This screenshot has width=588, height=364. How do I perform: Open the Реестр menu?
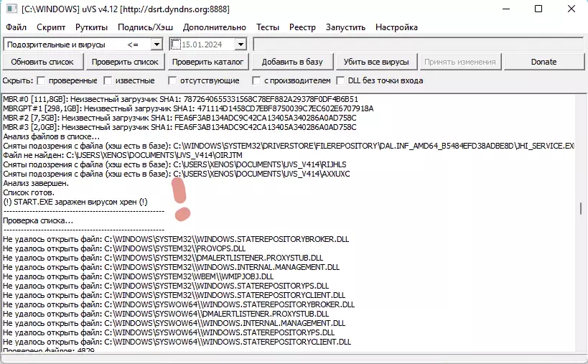(302, 27)
